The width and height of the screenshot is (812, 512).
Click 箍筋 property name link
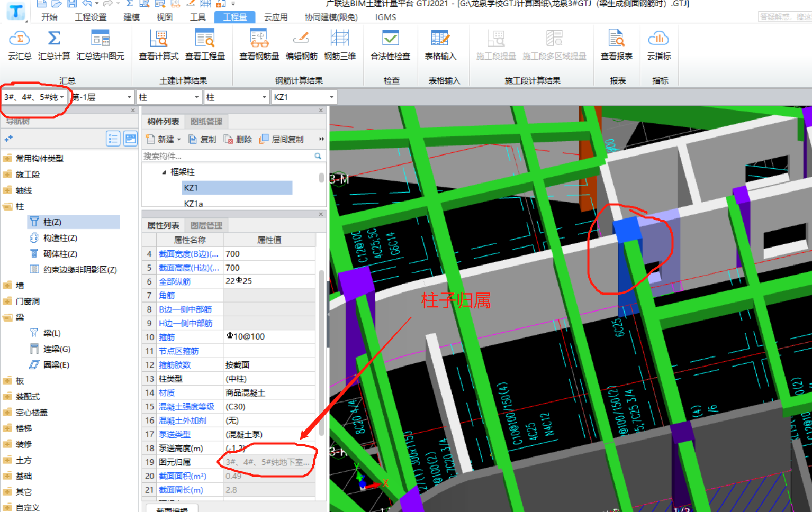click(x=167, y=337)
